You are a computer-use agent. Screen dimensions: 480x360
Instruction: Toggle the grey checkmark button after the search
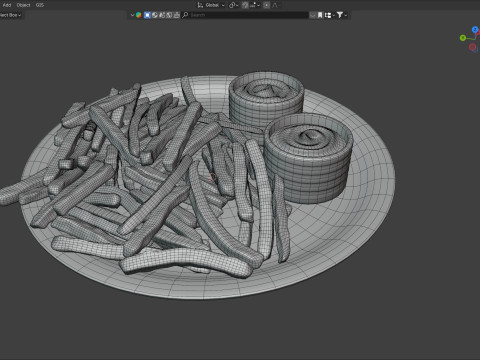(x=313, y=15)
